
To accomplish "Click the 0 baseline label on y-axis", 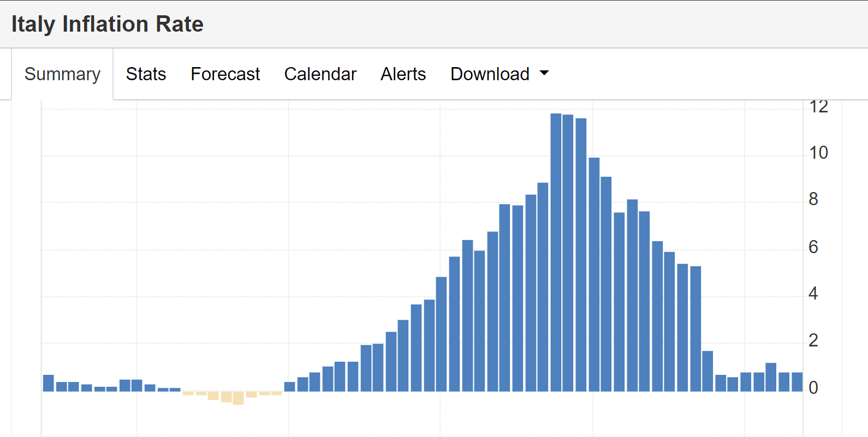I will click(x=813, y=388).
